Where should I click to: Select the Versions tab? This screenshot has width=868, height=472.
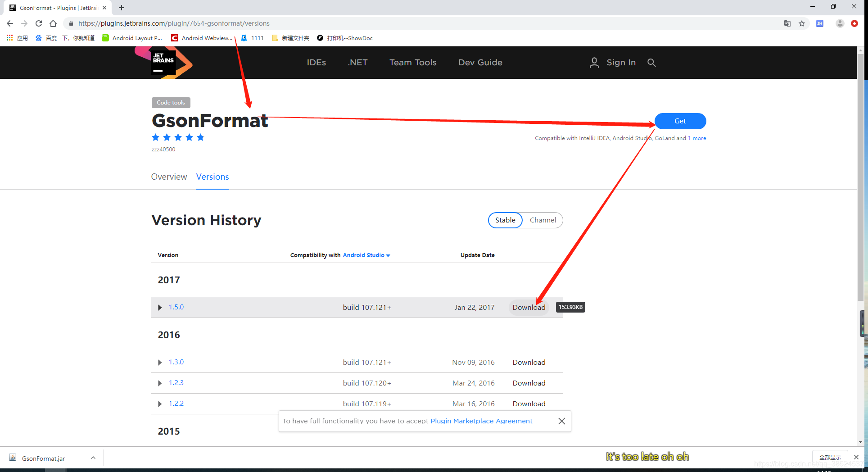tap(212, 177)
